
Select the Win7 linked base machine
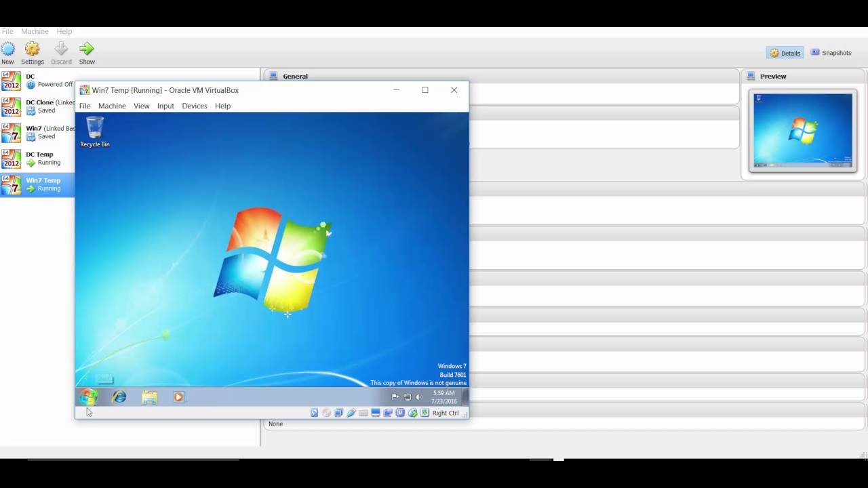coord(37,132)
